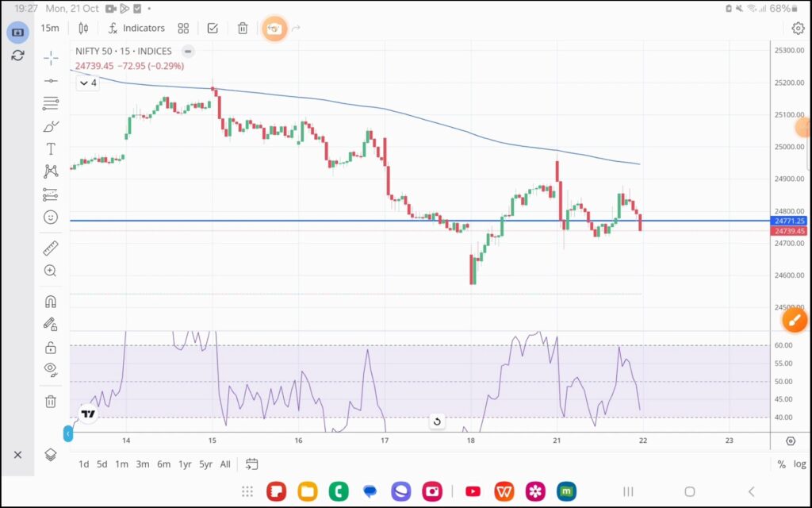The width and height of the screenshot is (812, 508).
Task: Select the Brush drawing tool
Action: [x=51, y=126]
